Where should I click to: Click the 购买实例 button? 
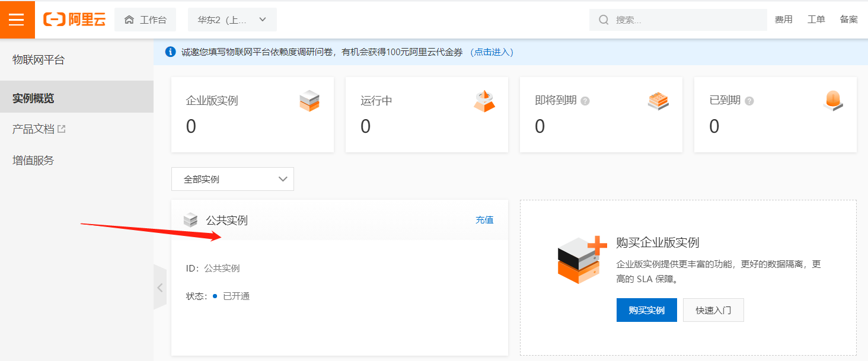point(646,310)
